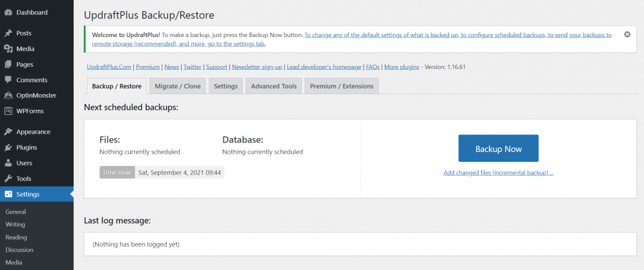Open the Pages menu
644x270 pixels.
[36, 65]
